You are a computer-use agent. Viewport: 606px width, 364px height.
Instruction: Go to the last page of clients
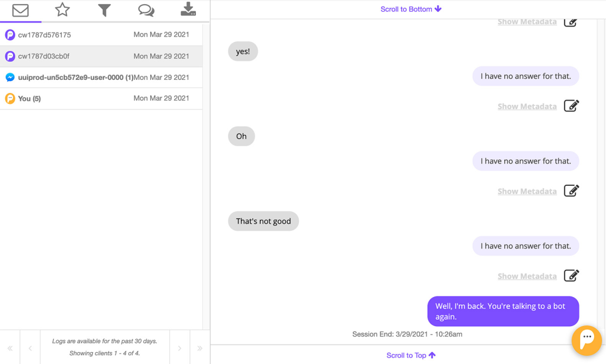pos(199,347)
